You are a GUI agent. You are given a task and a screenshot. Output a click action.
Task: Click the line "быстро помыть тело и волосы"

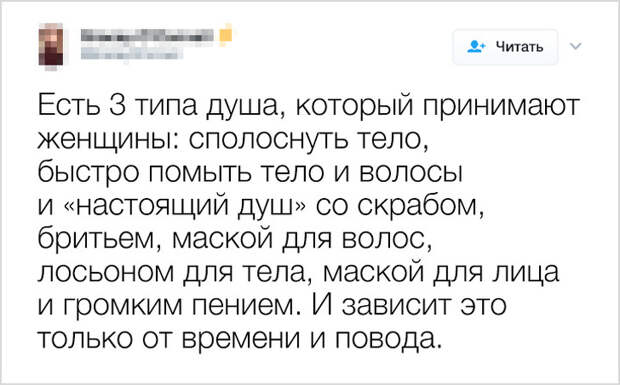[x=250, y=173]
